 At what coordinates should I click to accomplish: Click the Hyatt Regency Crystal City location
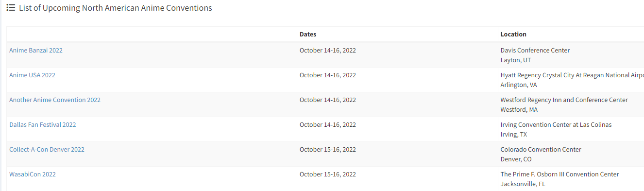coord(572,75)
